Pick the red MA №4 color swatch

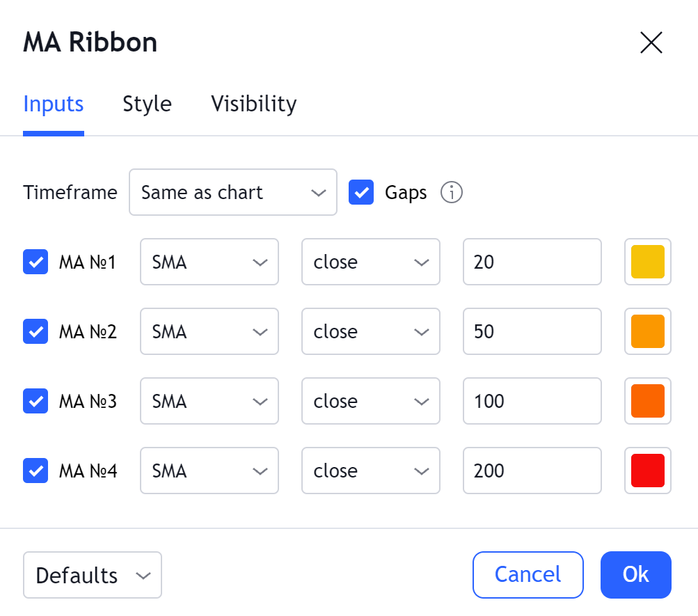(647, 471)
